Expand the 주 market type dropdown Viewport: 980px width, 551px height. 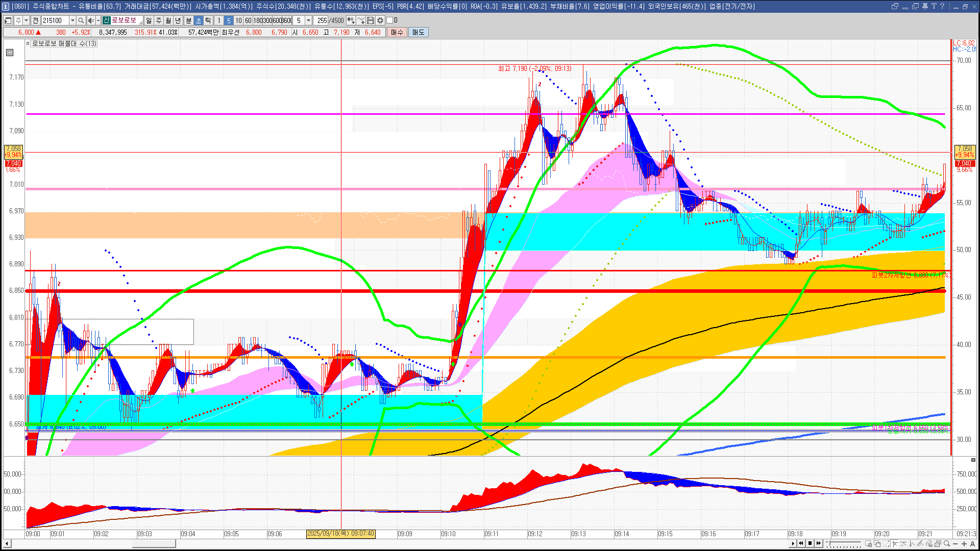26,20
